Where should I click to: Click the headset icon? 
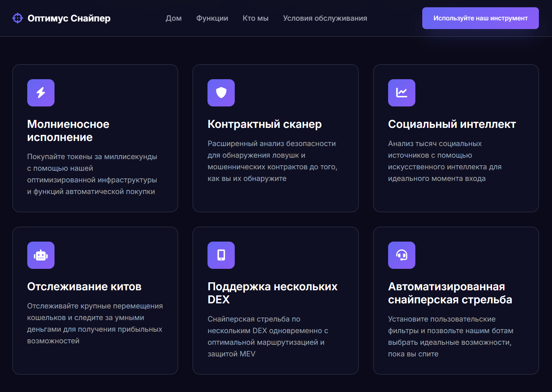coord(402,255)
